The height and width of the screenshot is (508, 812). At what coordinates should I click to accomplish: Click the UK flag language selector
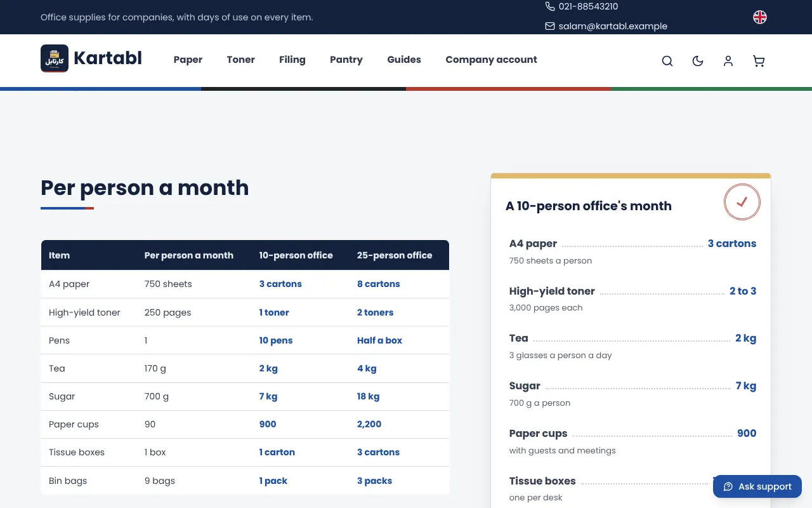coord(760,17)
